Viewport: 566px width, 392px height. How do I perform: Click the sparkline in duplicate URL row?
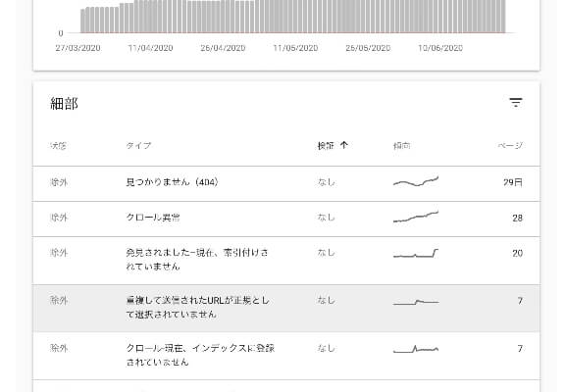click(416, 302)
